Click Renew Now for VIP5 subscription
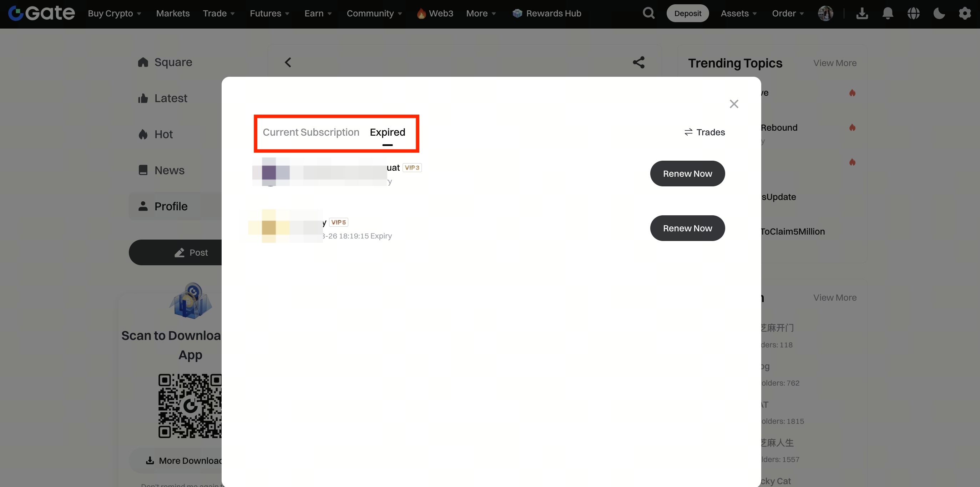This screenshot has width=980, height=487. (687, 228)
